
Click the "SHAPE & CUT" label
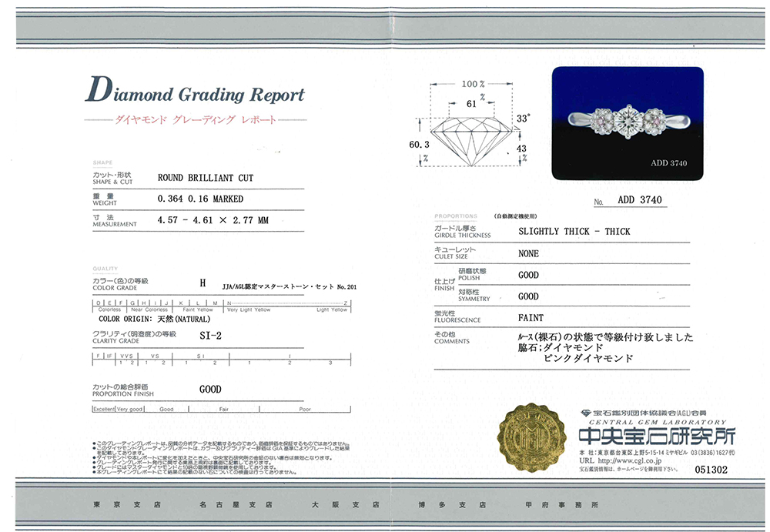[112, 182]
